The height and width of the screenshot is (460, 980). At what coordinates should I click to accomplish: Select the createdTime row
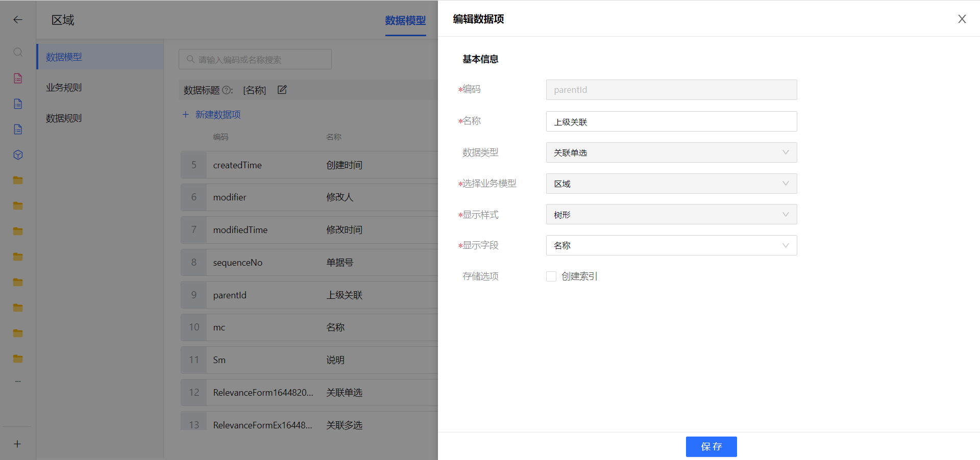tap(309, 165)
